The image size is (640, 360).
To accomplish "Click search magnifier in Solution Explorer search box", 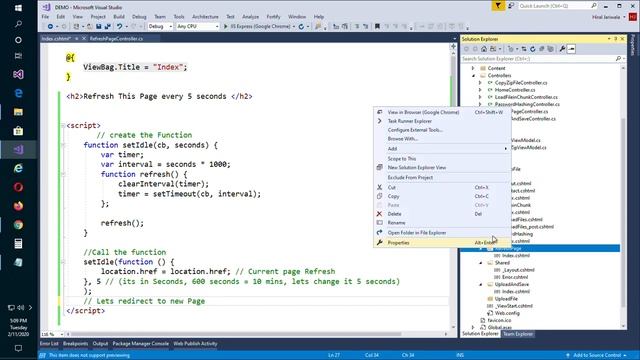I will pos(618,59).
